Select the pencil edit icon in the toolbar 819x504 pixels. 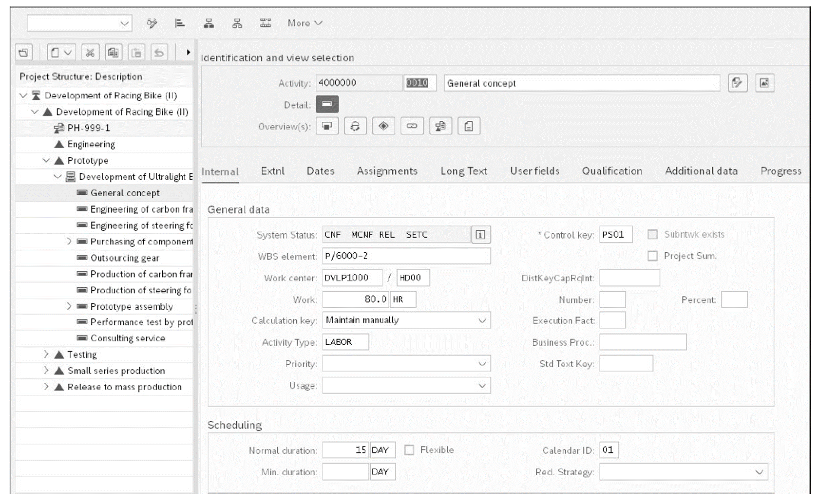tap(152, 23)
